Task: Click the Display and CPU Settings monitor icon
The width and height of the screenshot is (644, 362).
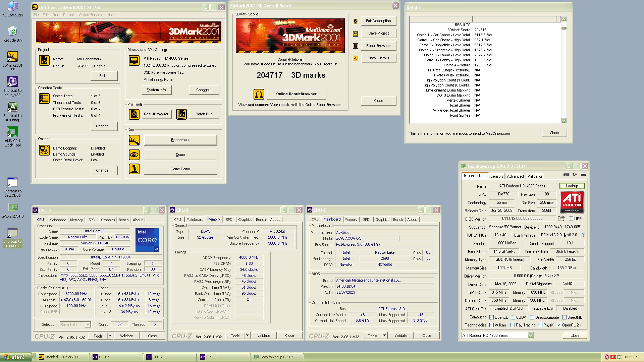Action: click(x=134, y=60)
